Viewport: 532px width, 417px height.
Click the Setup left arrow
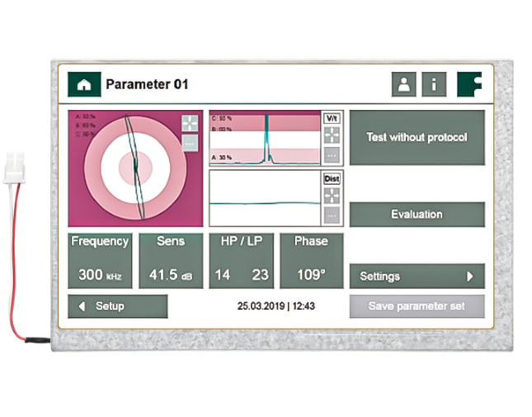tap(82, 306)
